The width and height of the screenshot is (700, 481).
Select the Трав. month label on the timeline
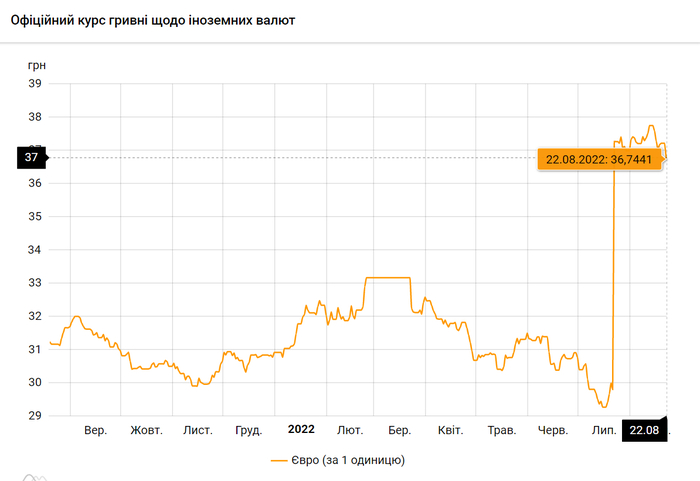click(x=501, y=430)
